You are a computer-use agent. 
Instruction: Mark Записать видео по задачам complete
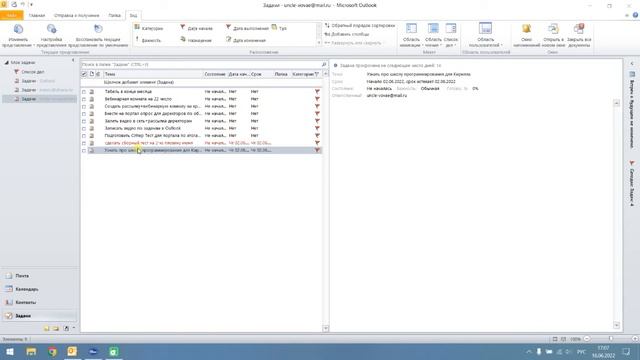(x=84, y=129)
